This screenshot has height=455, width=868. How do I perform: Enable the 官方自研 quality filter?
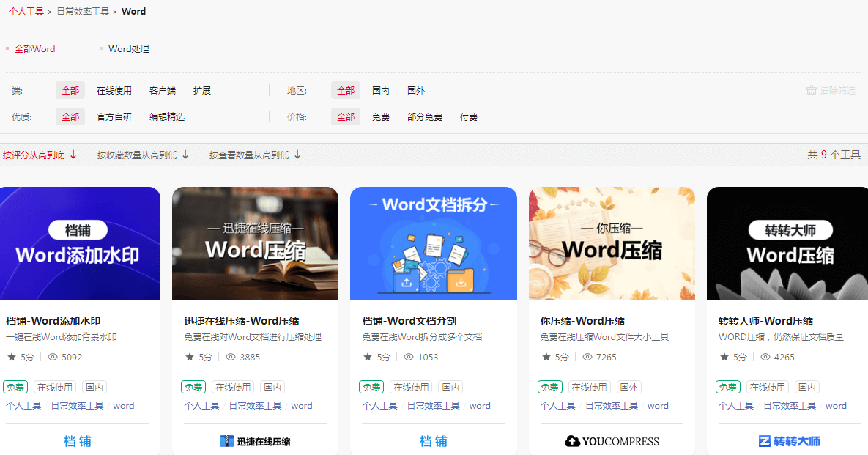click(114, 116)
